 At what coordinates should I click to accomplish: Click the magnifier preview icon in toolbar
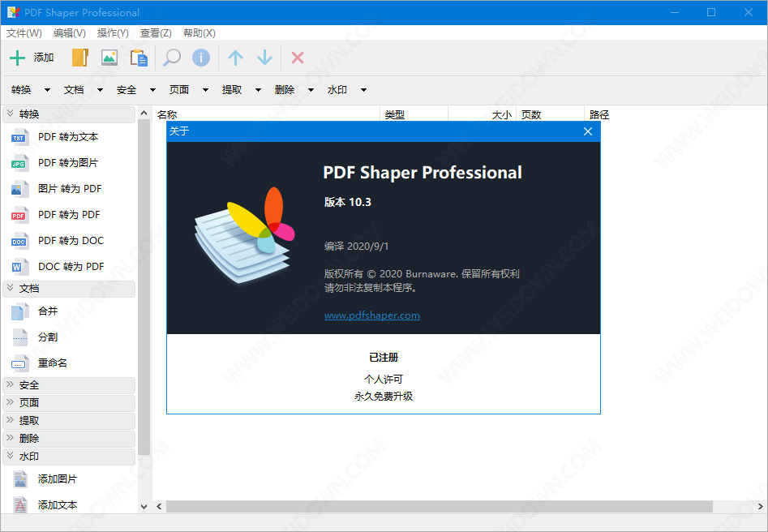(x=172, y=58)
